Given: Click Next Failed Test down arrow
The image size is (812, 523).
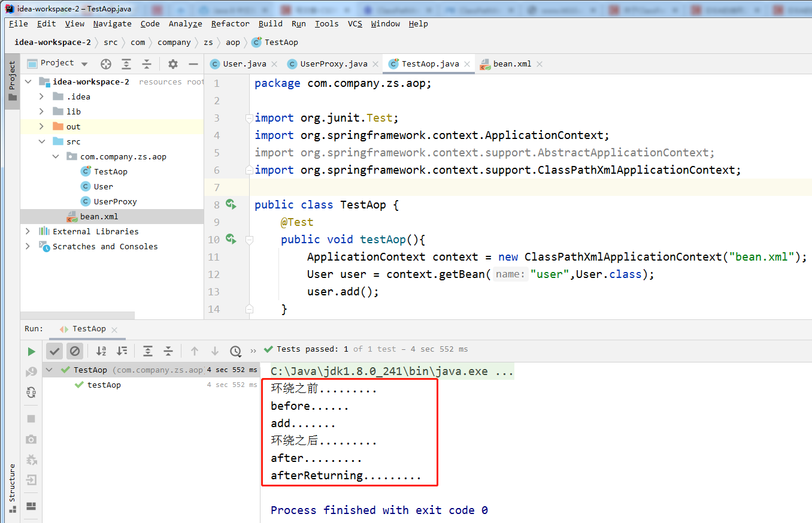Looking at the screenshot, I should [215, 351].
